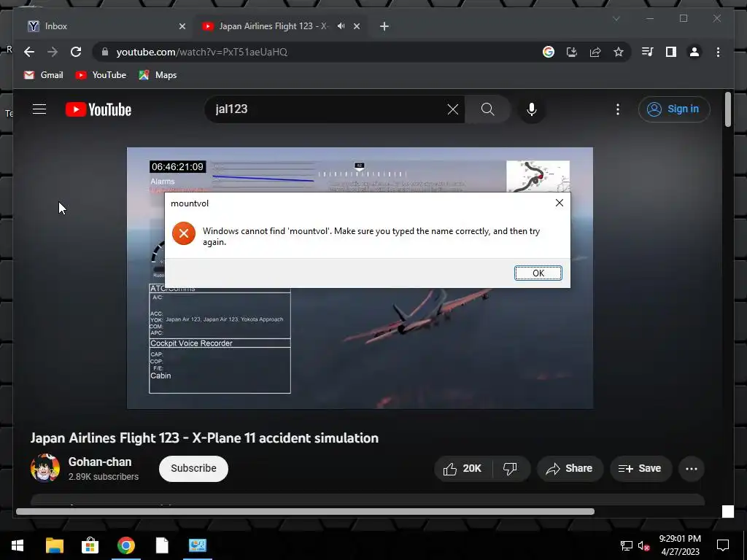Open the media control icon in the toolbar
The image size is (747, 560).
(648, 52)
